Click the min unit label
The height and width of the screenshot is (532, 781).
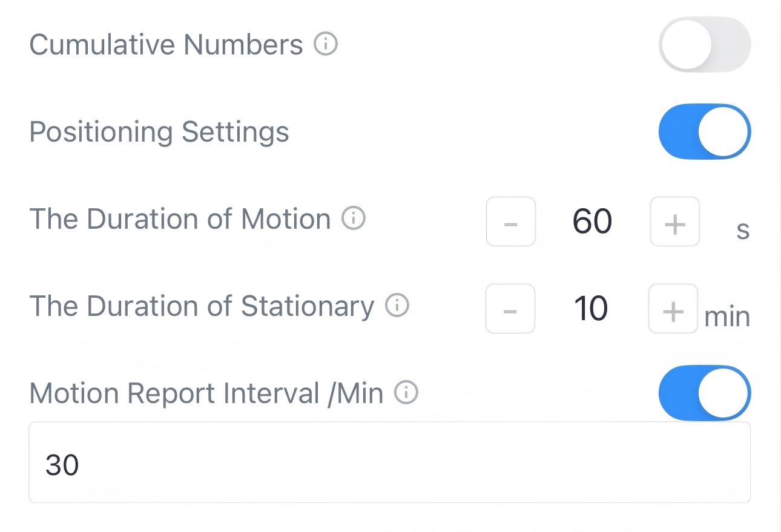coord(727,317)
